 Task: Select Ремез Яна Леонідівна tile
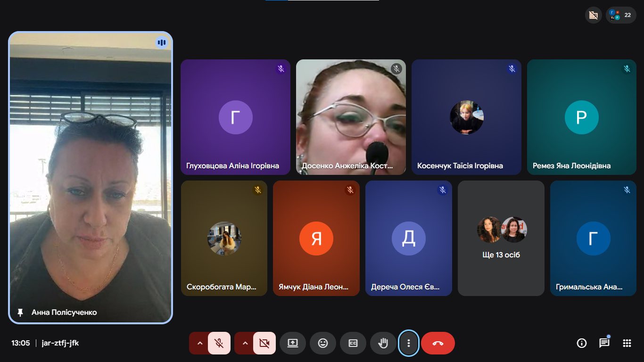pos(581,117)
